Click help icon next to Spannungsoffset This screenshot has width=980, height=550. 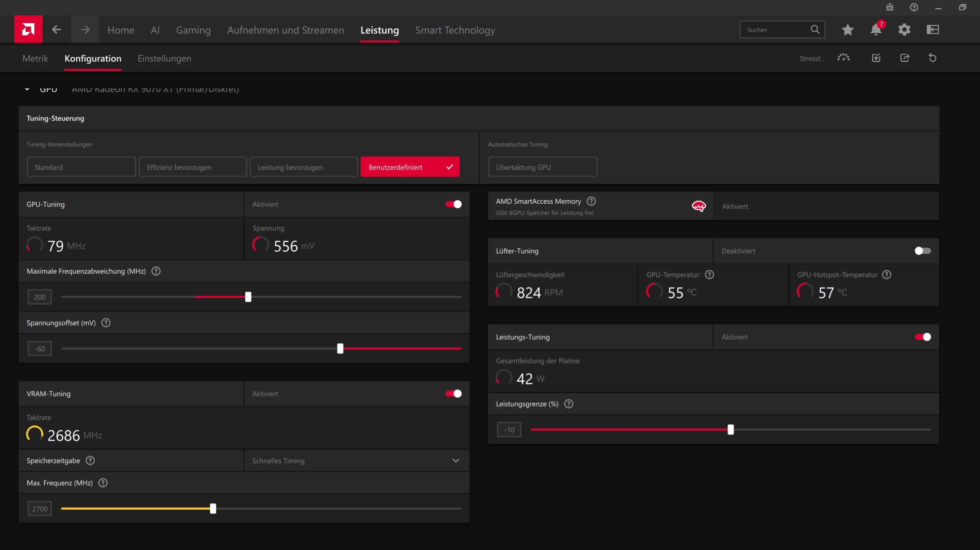(x=106, y=323)
